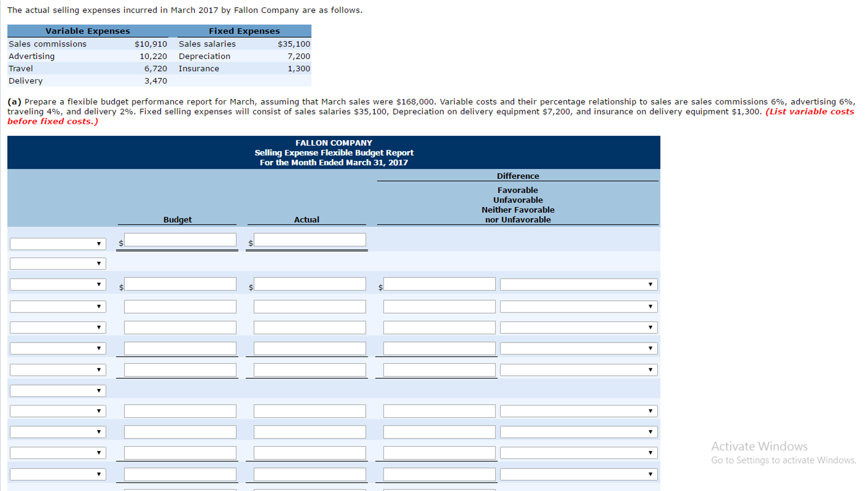Open the twelfth row Favorable/Unfavorable dropdown
This screenshot has height=491, width=868.
click(x=579, y=474)
